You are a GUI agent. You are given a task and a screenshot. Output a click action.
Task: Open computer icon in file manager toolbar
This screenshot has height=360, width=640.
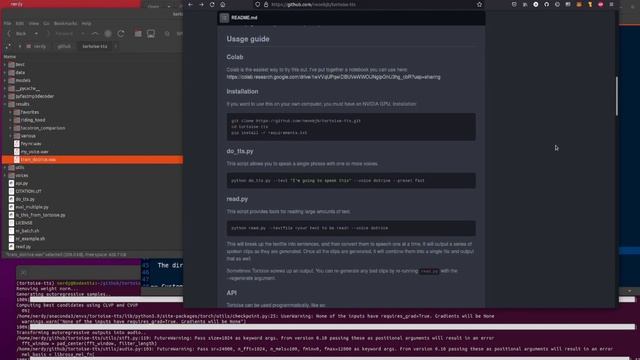[x=151, y=34]
